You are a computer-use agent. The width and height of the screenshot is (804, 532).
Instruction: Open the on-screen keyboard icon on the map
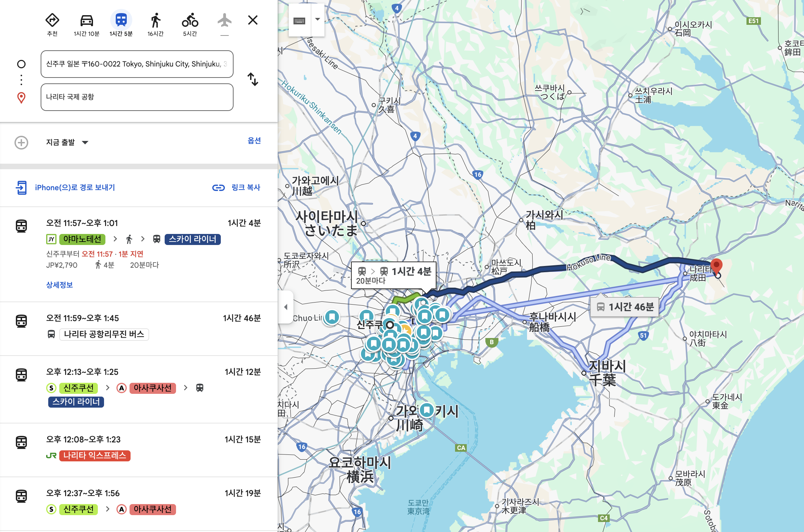[300, 21]
